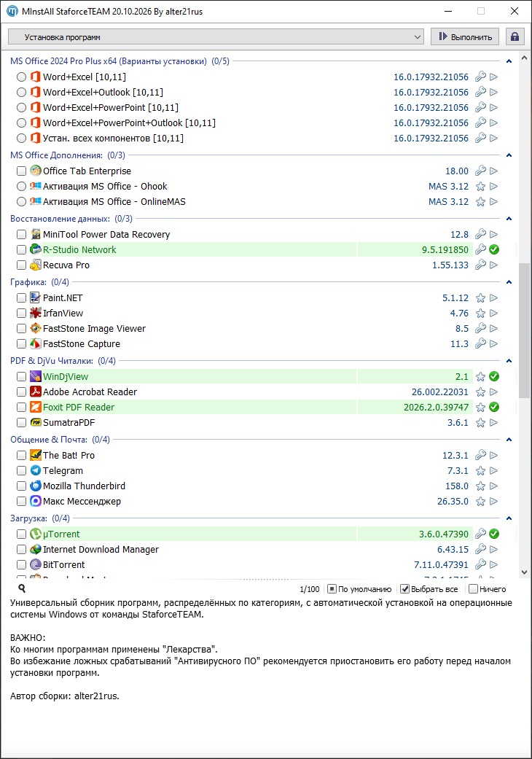Click the play arrow for Telegram

494,470
